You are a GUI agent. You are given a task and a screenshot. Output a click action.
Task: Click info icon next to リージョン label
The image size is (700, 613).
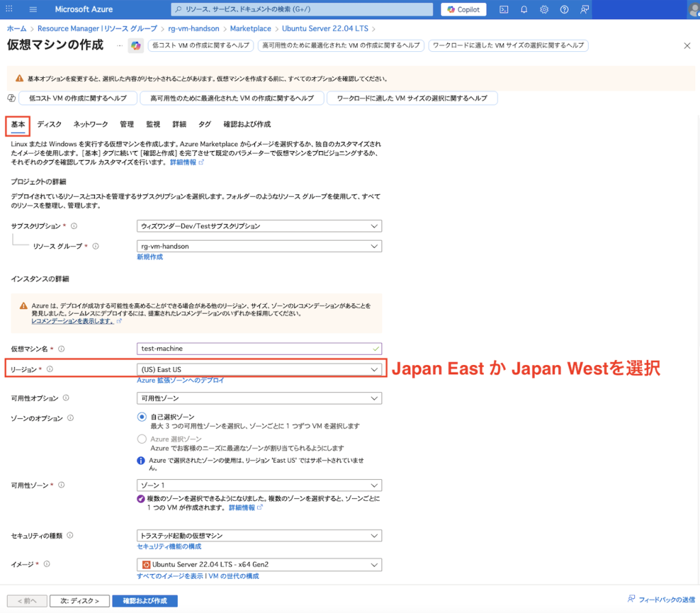50,370
